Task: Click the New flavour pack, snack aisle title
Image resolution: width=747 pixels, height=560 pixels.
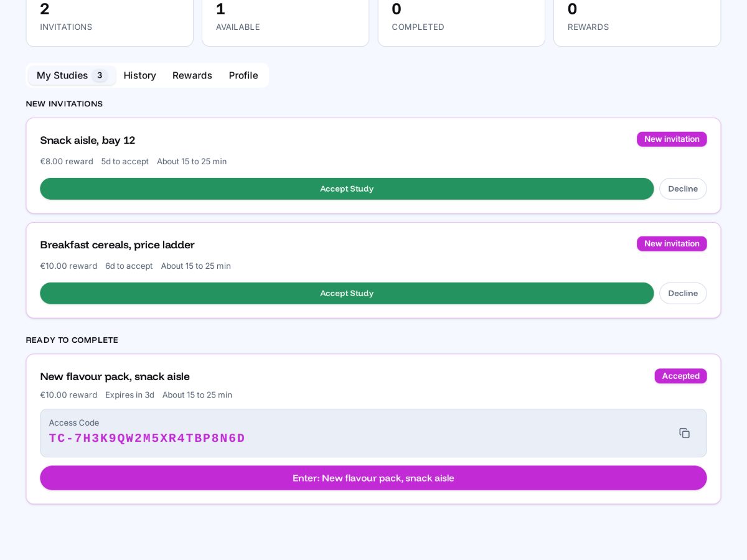Action: click(x=115, y=376)
